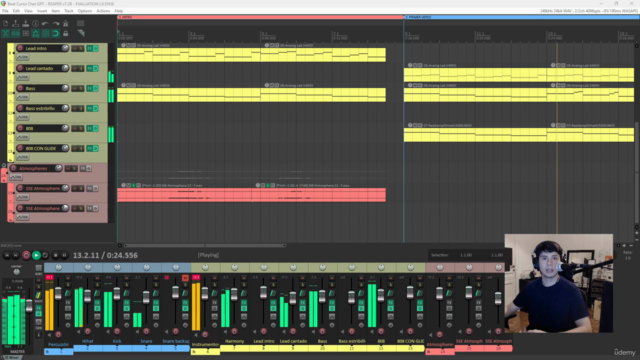Click the Master volume fader
This screenshot has width=640, height=360.
pyautogui.click(x=29, y=306)
